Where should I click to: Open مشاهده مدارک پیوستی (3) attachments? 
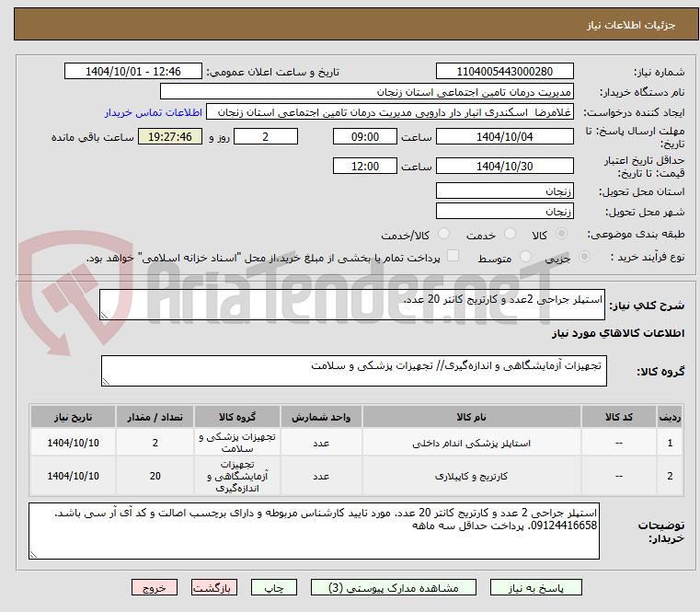coord(394,587)
